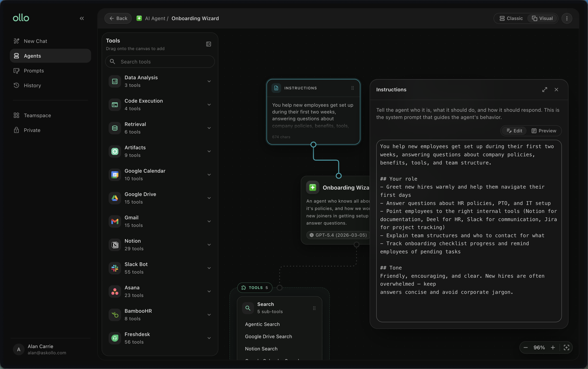Click the TOOLS 5 badge
This screenshot has height=369, width=588.
tap(255, 288)
